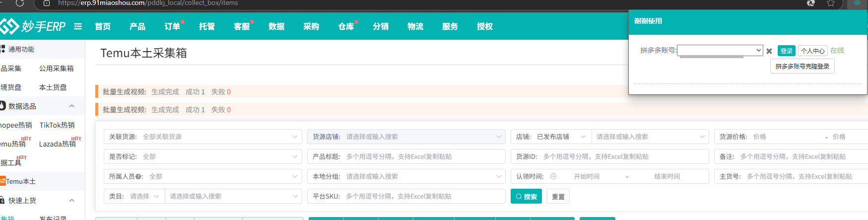The height and width of the screenshot is (220, 868).
Task: Open the 货源店铺 dropdown
Action: 406,137
